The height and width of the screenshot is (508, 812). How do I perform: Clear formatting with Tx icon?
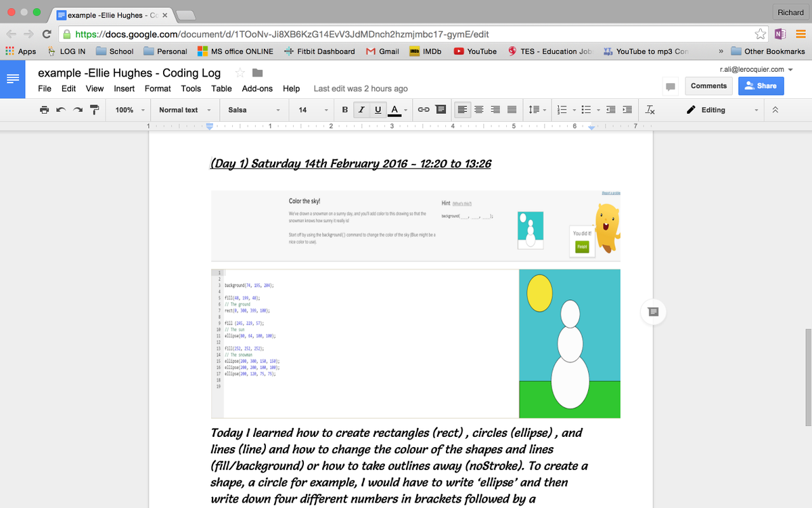(x=650, y=110)
